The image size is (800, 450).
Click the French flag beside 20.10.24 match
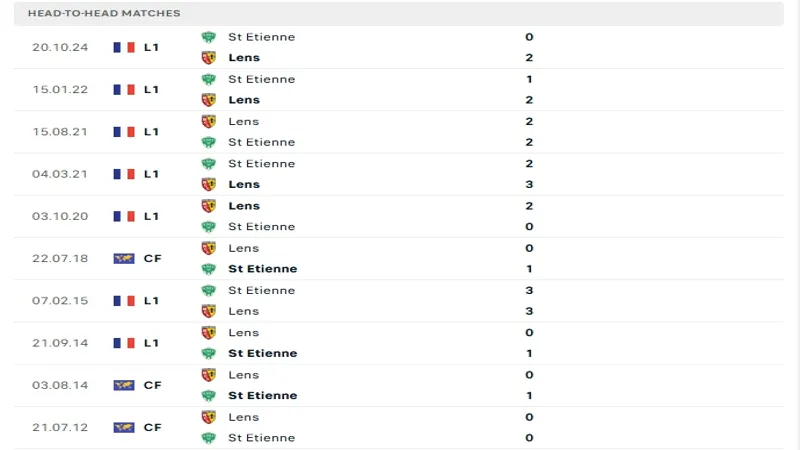124,47
